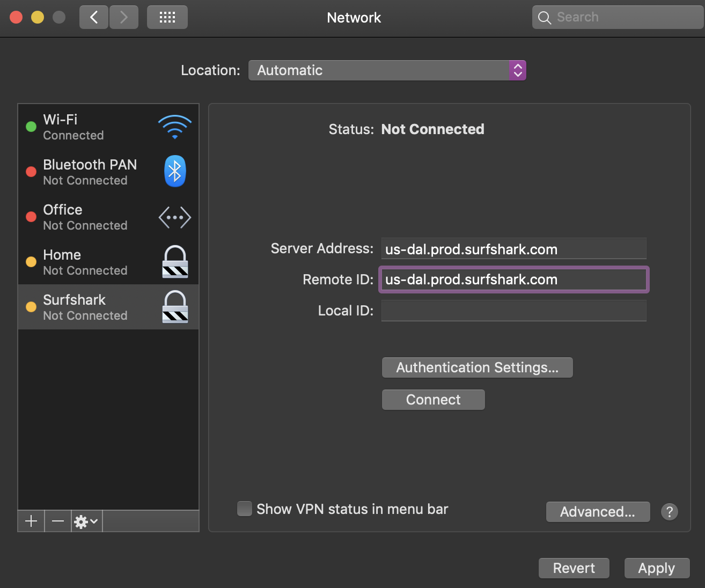Select the Surfshark service row
This screenshot has width=705, height=588.
[108, 307]
